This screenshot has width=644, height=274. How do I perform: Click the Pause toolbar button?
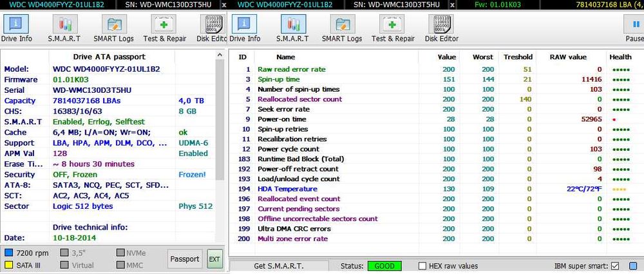pos(634,28)
